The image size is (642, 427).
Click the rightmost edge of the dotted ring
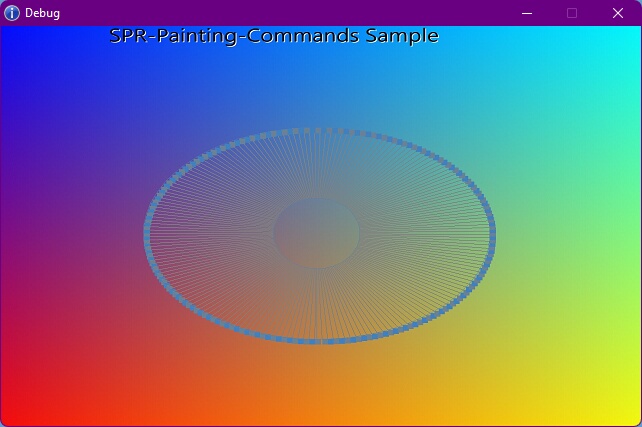pos(492,234)
